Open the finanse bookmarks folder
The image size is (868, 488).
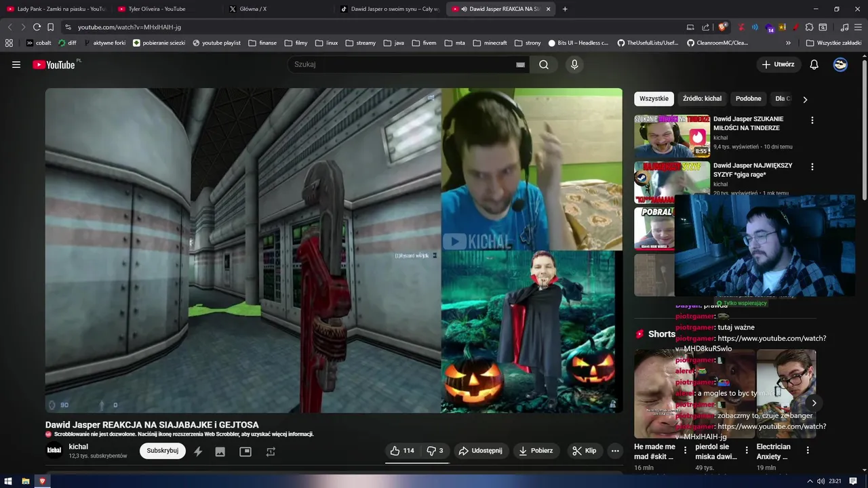[262, 43]
